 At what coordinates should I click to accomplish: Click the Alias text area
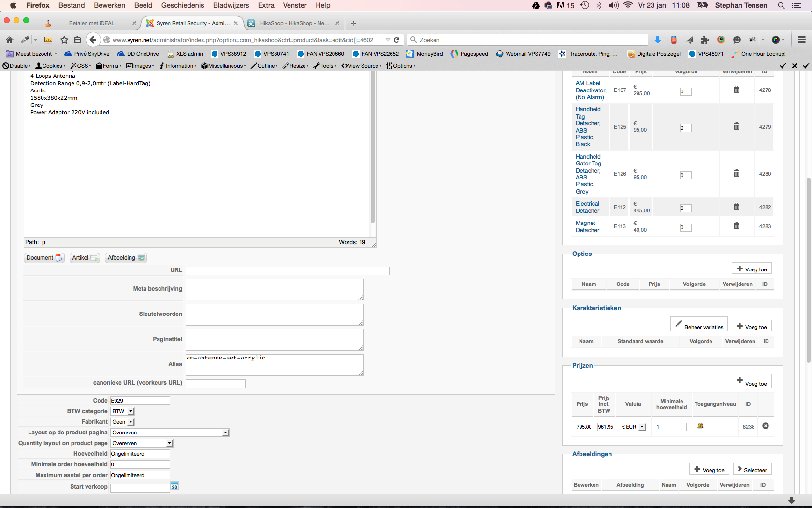tap(275, 365)
